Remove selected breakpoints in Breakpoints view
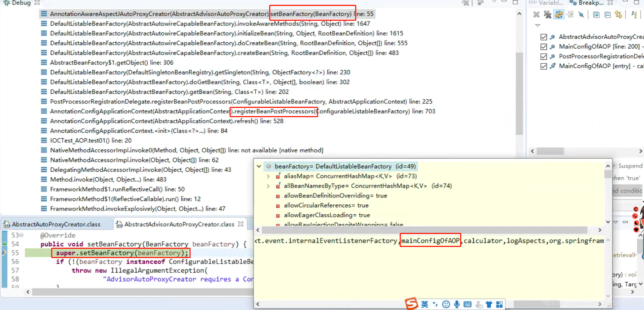Viewport: 644px width, 310px height. pyautogui.click(x=536, y=14)
